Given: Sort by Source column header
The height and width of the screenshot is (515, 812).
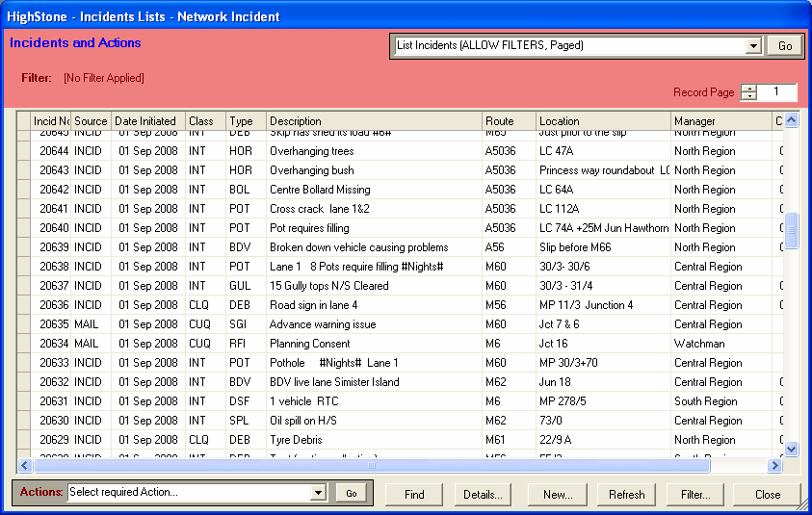Looking at the screenshot, I should tap(91, 121).
